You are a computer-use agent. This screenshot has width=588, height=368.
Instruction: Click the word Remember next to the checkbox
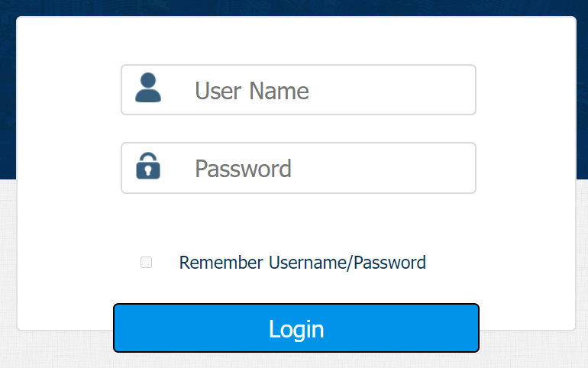(221, 263)
